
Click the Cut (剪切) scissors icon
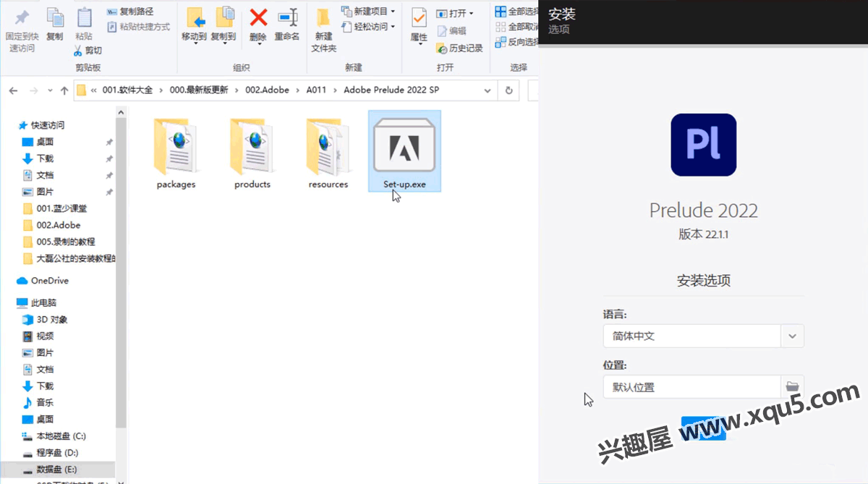point(78,51)
